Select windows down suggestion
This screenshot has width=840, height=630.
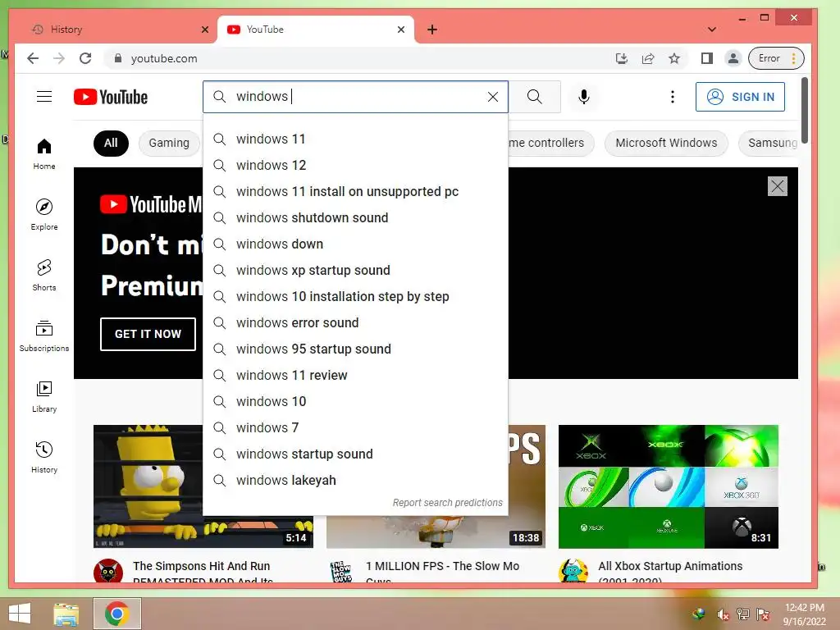point(355,244)
